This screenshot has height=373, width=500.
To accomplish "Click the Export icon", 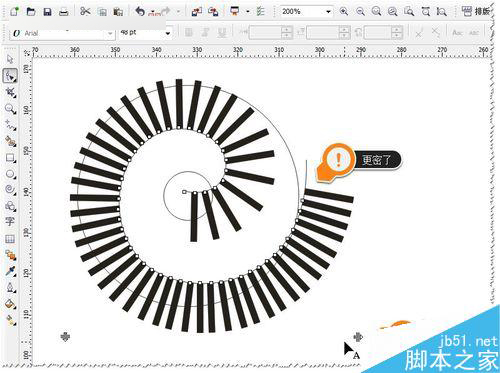I will (213, 12).
